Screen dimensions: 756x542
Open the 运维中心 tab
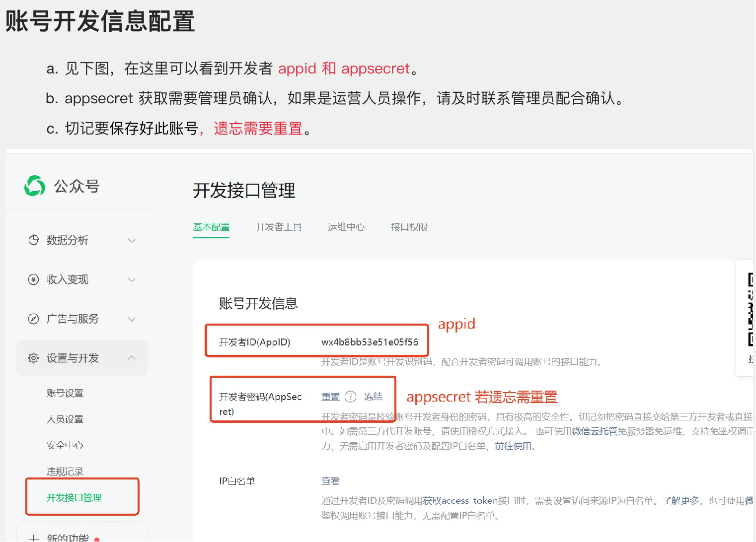click(346, 227)
